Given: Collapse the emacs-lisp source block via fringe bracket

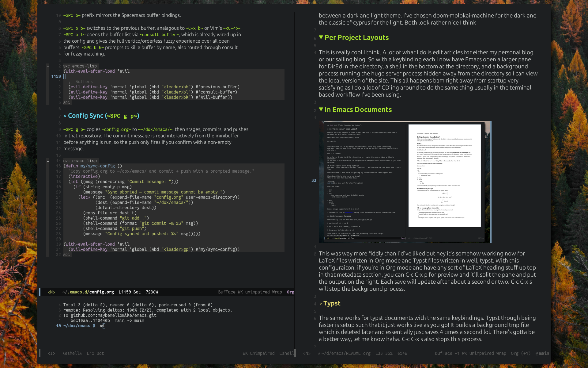Looking at the screenshot, I should click(47, 84).
